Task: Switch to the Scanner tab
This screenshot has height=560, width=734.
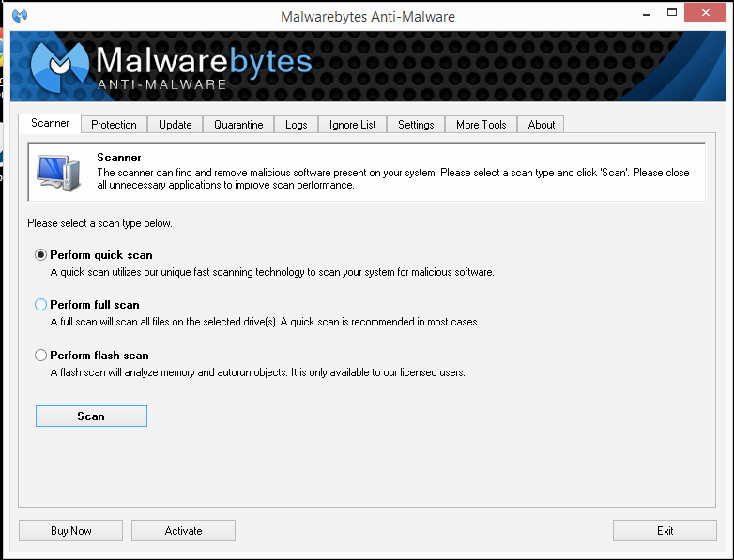Action: 50,123
